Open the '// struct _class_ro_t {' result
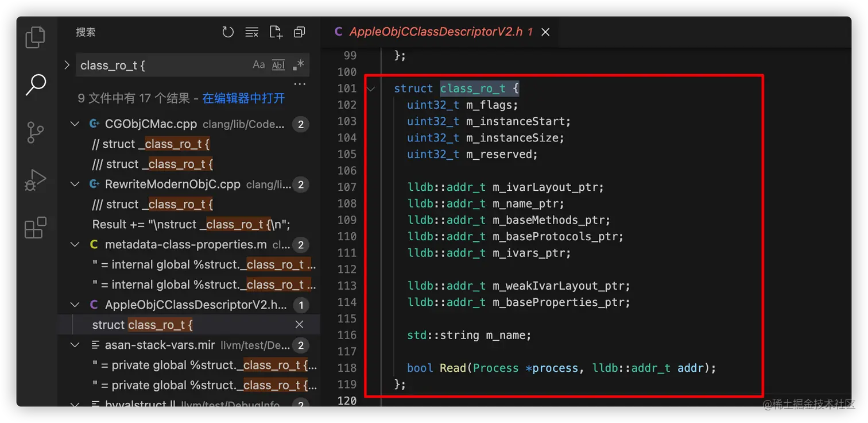Image resolution: width=868 pixels, height=423 pixels. [150, 144]
